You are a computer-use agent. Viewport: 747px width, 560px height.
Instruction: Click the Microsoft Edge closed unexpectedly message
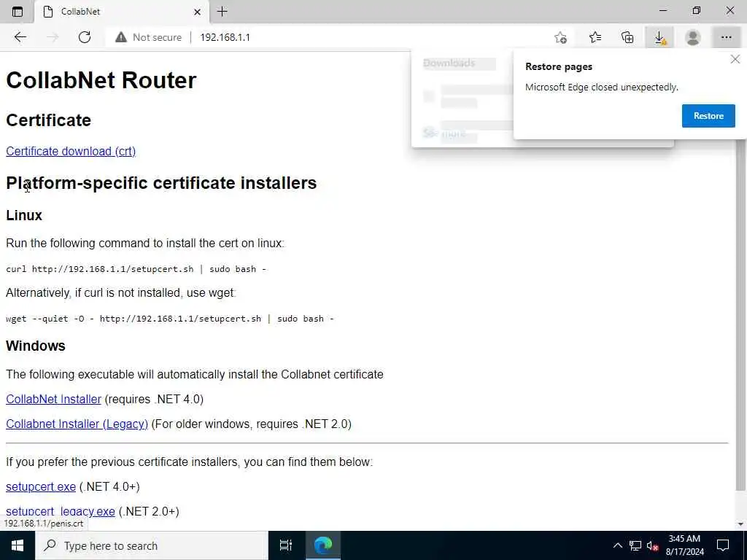coord(601,87)
